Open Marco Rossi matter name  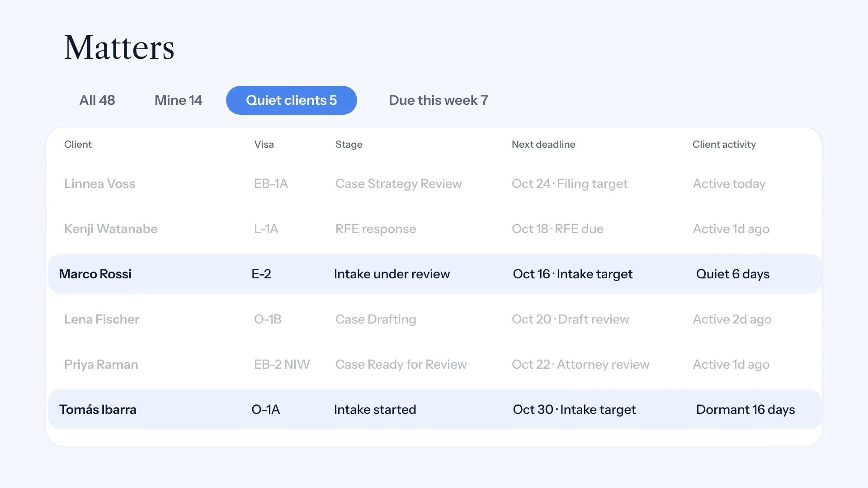(x=95, y=274)
